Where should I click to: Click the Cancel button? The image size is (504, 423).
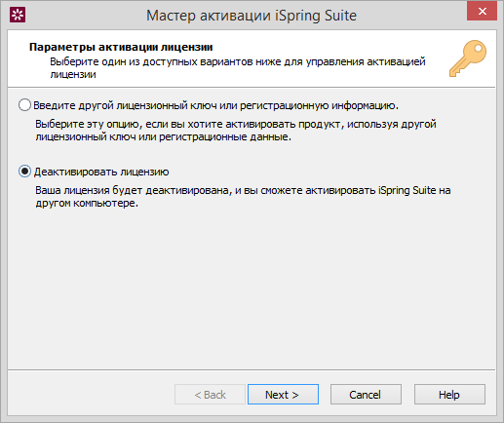[366, 395]
